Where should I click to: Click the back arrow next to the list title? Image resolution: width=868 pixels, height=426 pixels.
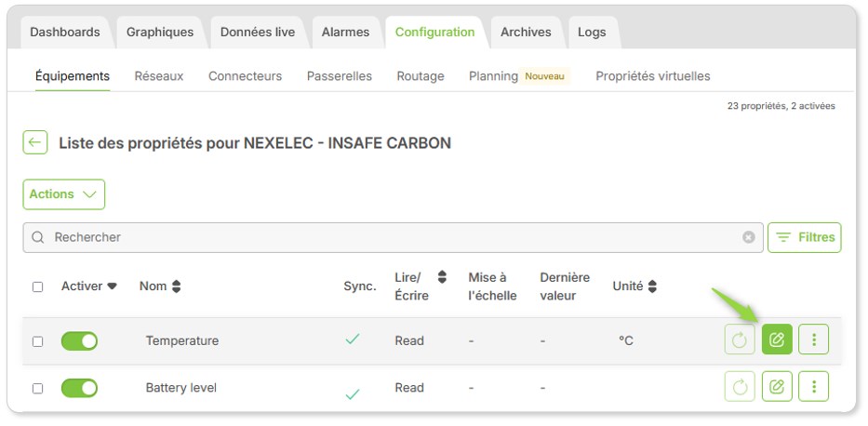34,142
